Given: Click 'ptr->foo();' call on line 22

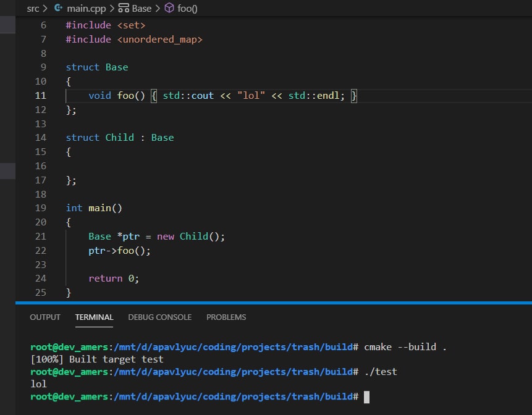Looking at the screenshot, I should 119,251.
